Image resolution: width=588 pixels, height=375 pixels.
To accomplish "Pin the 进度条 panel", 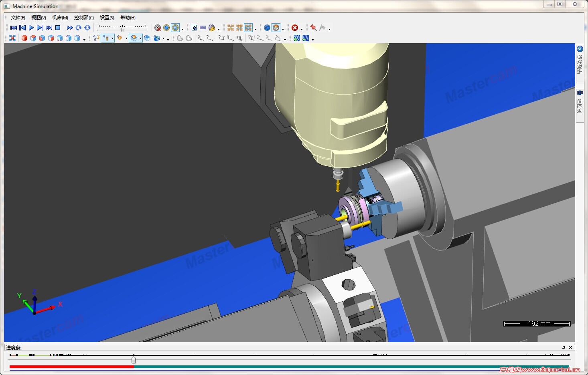I will 564,347.
